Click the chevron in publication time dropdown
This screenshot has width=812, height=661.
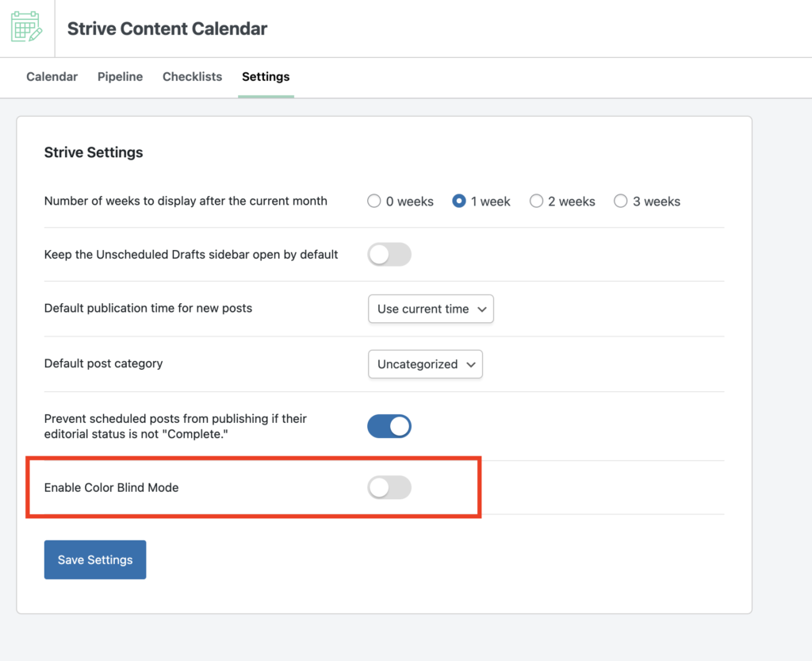482,309
